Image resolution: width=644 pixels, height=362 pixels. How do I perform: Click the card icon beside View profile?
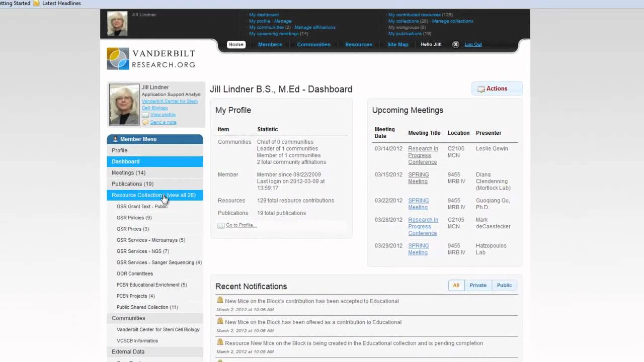click(145, 115)
